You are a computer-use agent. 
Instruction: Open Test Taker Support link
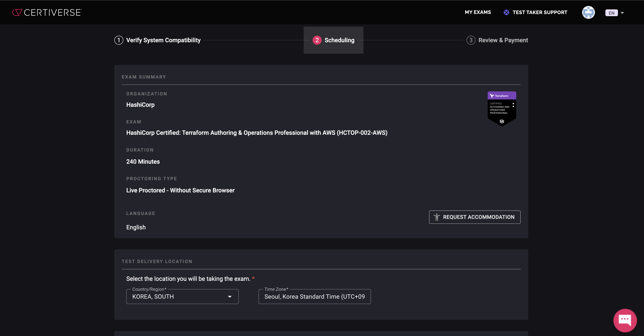tap(540, 13)
